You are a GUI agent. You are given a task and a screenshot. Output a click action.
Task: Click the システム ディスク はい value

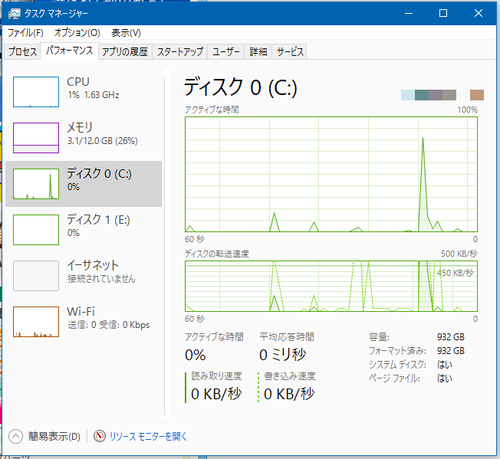click(445, 365)
